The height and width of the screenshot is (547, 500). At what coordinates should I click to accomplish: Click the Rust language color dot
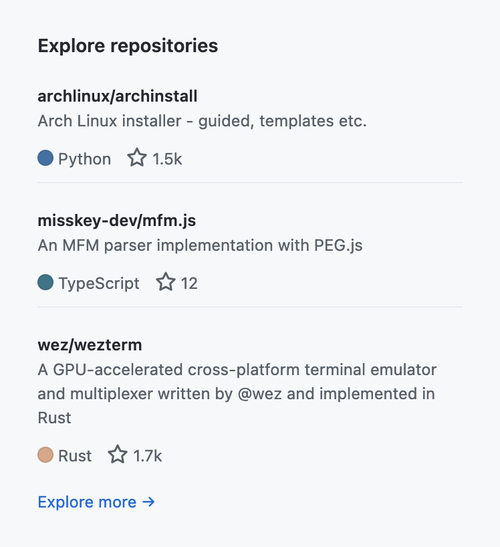[45, 455]
